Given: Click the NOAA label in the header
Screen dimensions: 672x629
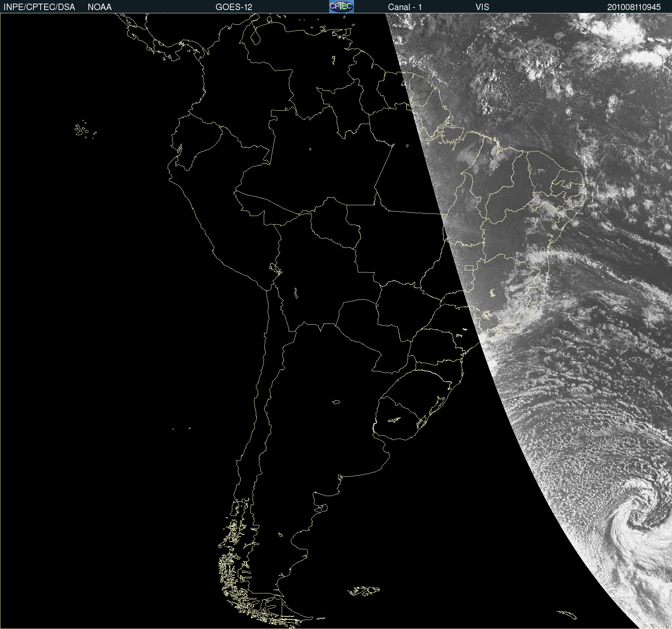Looking at the screenshot, I should pos(100,7).
